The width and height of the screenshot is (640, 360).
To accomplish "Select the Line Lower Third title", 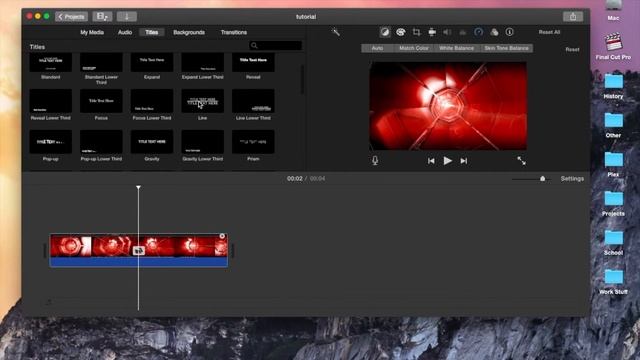I will click(x=253, y=101).
